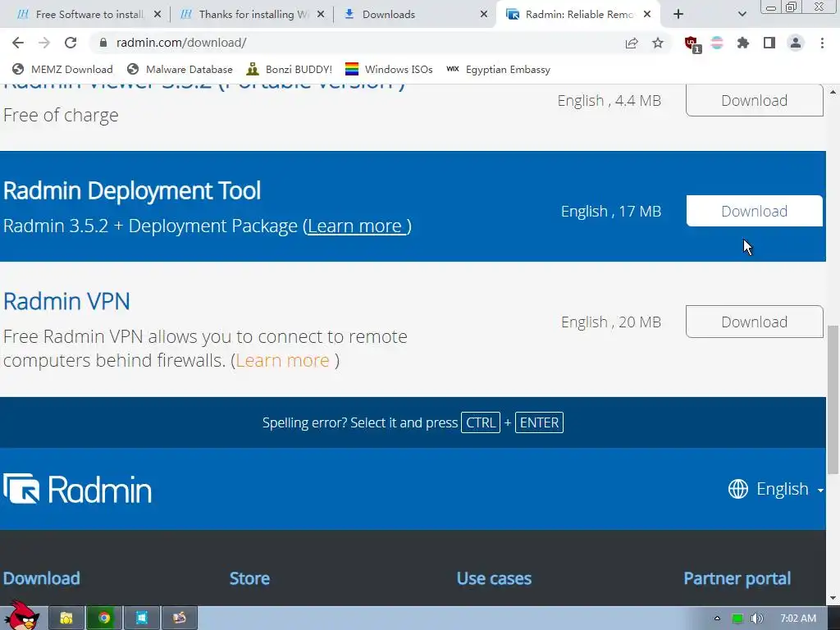Image resolution: width=840 pixels, height=630 pixels.
Task: Download Radmin VPN 20 MB
Action: [755, 322]
